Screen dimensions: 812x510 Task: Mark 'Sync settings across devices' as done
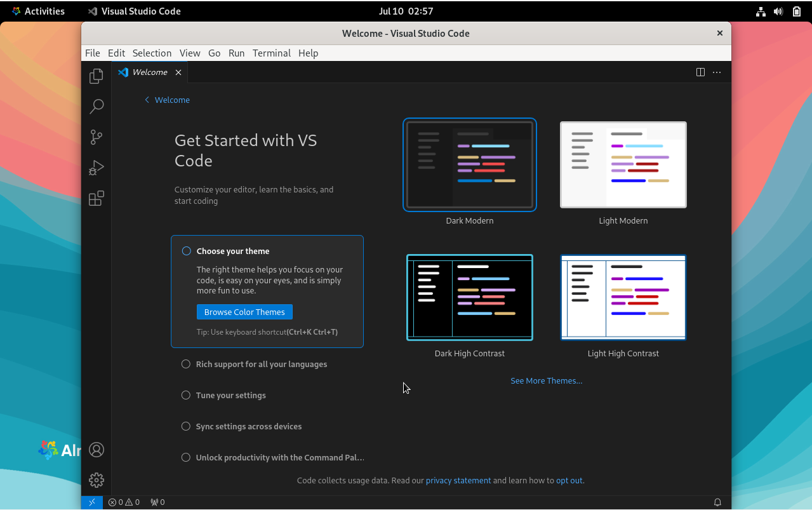click(x=185, y=426)
